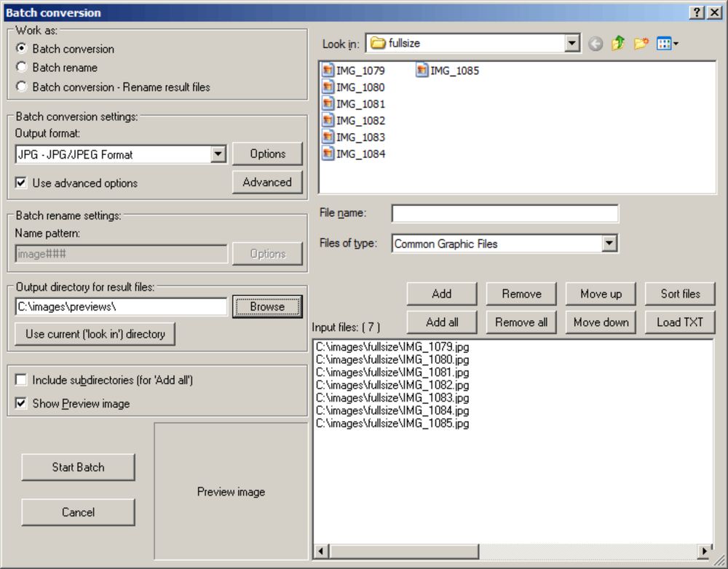The width and height of the screenshot is (728, 569).
Task: Toggle Show Preview image checkbox
Action: tap(21, 403)
